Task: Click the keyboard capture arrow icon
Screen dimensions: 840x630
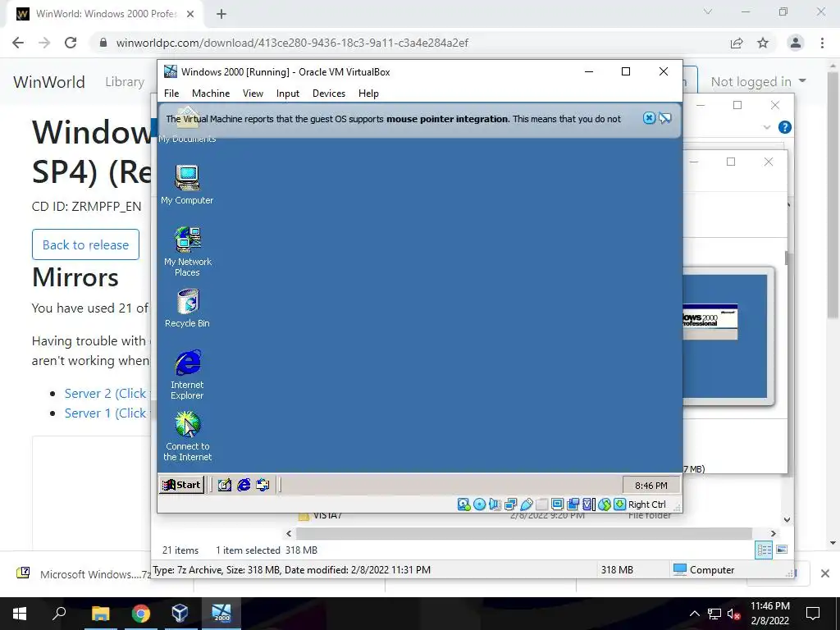Action: click(x=620, y=504)
